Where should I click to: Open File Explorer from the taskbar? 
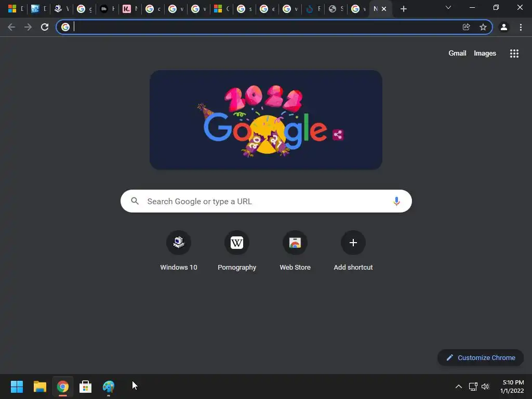point(39,387)
